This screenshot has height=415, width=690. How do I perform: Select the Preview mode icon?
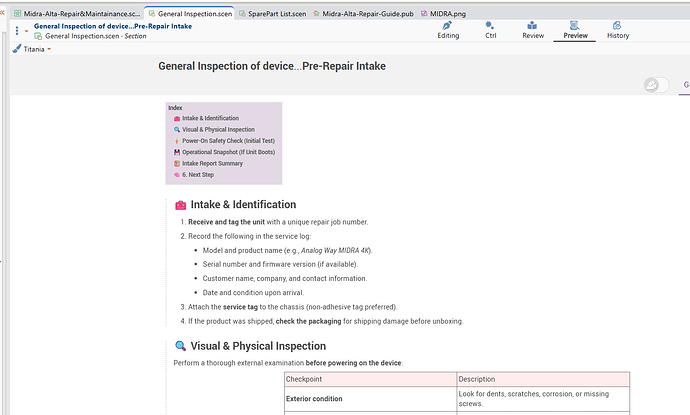click(575, 24)
